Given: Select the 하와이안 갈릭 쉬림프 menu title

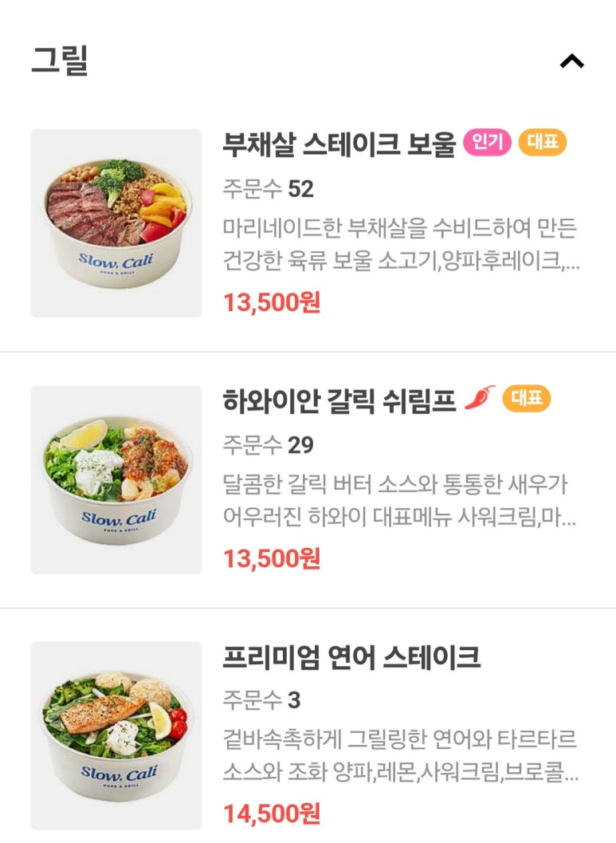Looking at the screenshot, I should tap(339, 401).
